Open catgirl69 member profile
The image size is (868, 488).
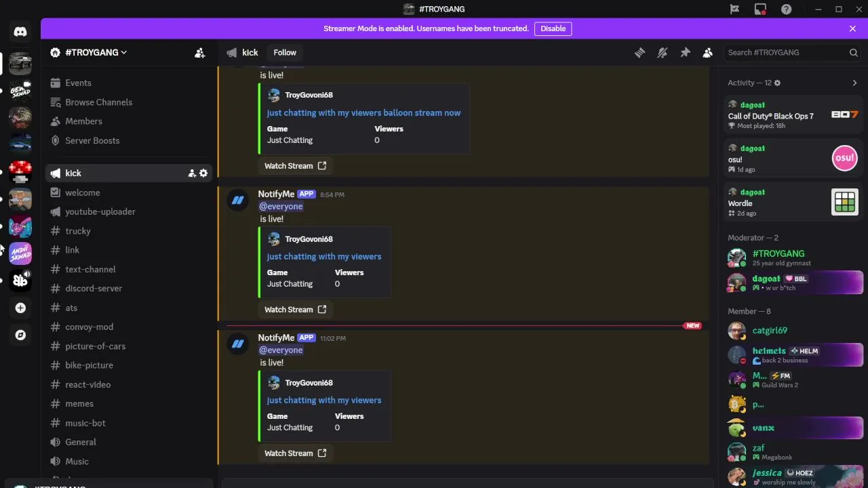click(x=793, y=330)
